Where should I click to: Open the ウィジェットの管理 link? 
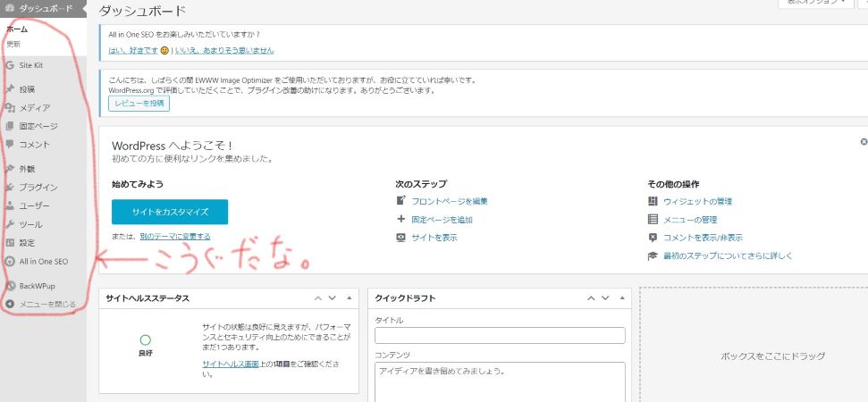[697, 201]
